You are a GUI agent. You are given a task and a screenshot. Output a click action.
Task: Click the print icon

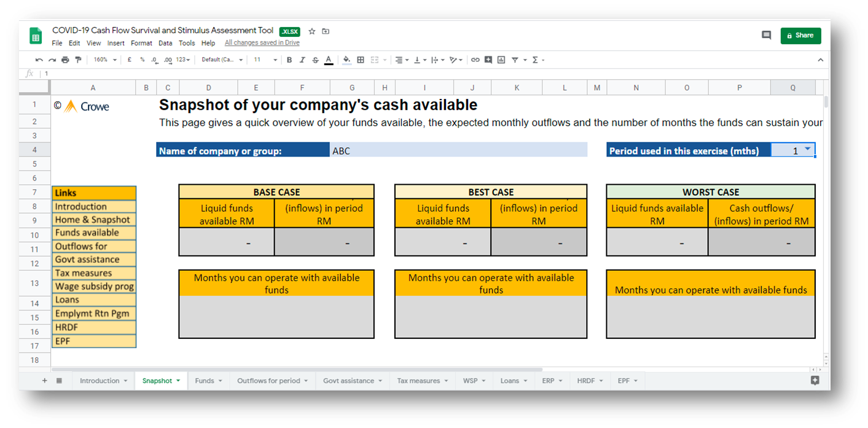coord(65,60)
